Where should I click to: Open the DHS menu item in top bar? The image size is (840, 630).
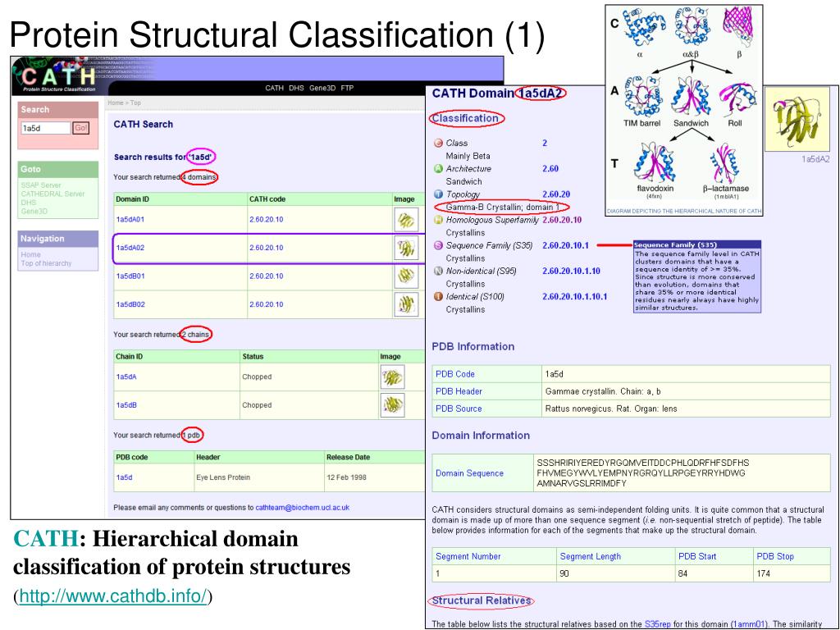pyautogui.click(x=296, y=88)
